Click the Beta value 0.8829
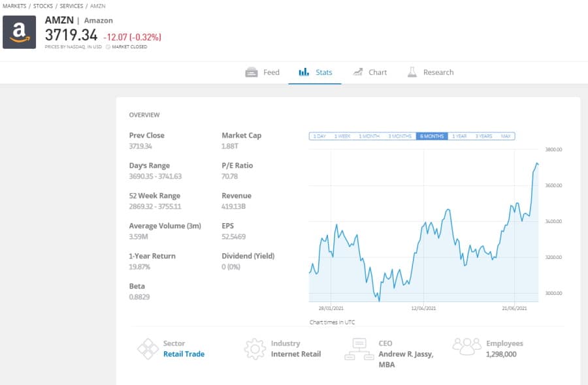 tap(139, 297)
